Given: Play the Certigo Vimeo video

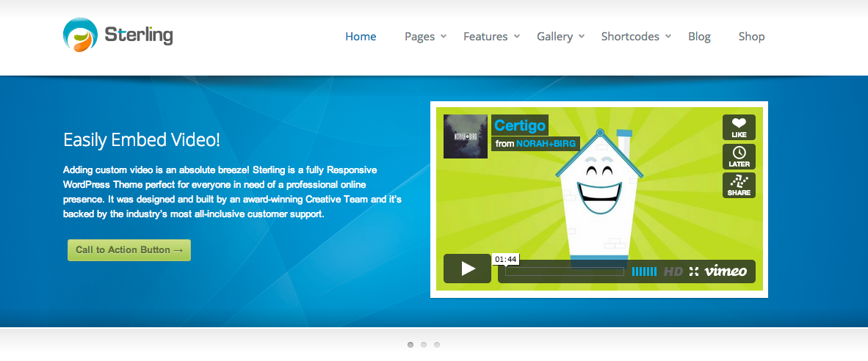Looking at the screenshot, I should tap(467, 269).
